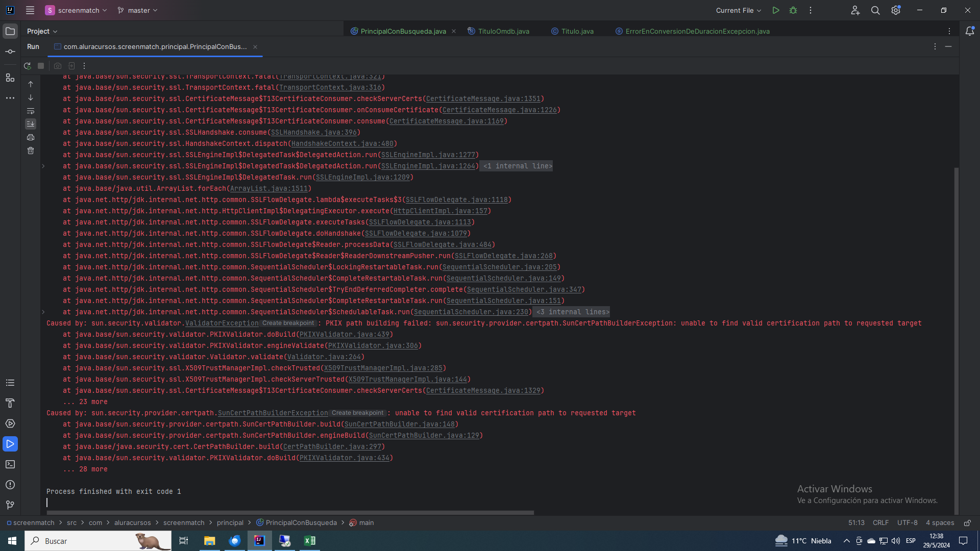Open the master branch dropdown
980x551 pixels.
pyautogui.click(x=137, y=10)
